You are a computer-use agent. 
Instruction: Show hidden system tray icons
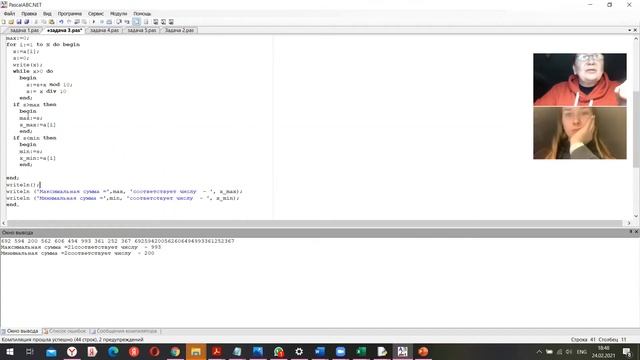click(x=539, y=351)
